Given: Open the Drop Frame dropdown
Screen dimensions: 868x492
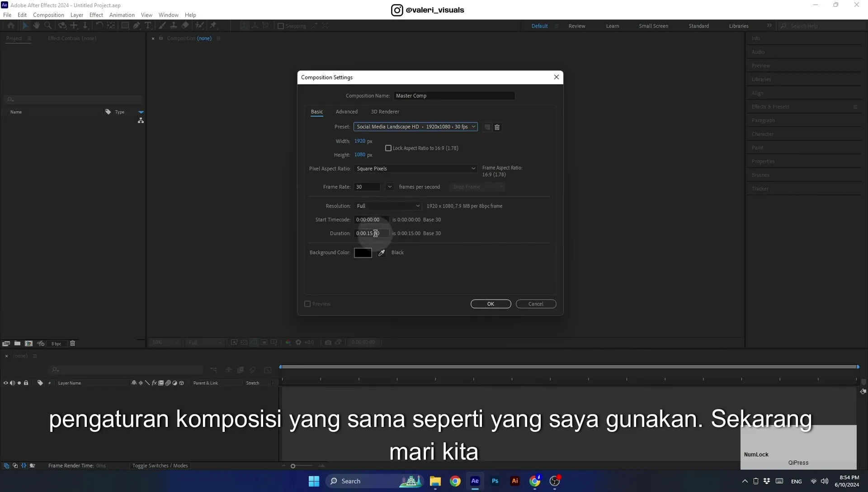Looking at the screenshot, I should (x=477, y=187).
